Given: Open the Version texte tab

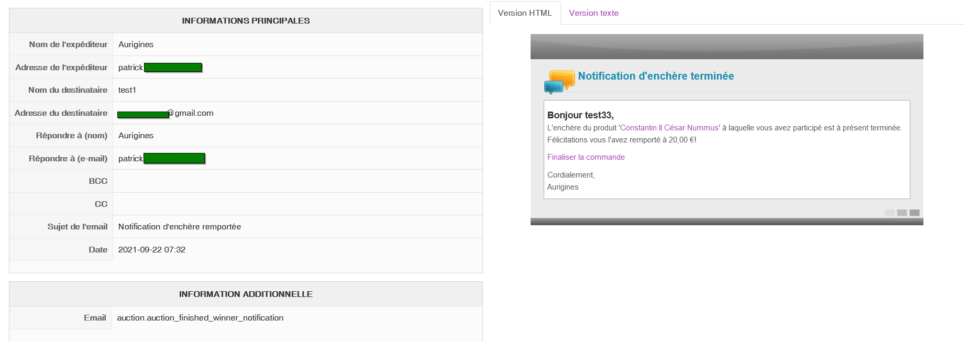Looking at the screenshot, I should pos(593,13).
